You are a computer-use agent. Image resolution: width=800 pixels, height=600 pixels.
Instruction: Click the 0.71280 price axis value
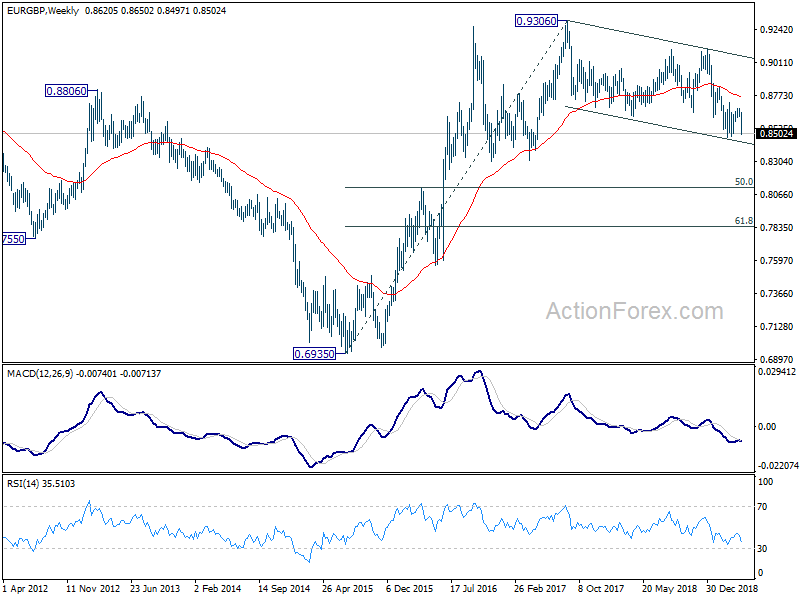click(x=777, y=327)
